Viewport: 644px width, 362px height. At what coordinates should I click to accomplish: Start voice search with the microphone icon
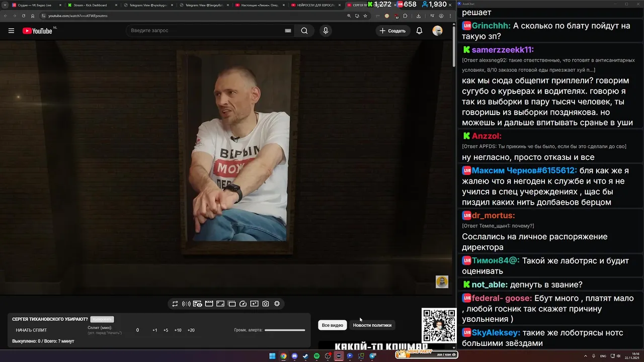326,31
